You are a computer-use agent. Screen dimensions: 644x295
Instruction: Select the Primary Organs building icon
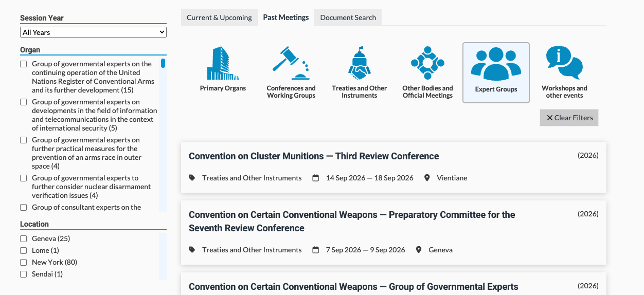(x=223, y=63)
